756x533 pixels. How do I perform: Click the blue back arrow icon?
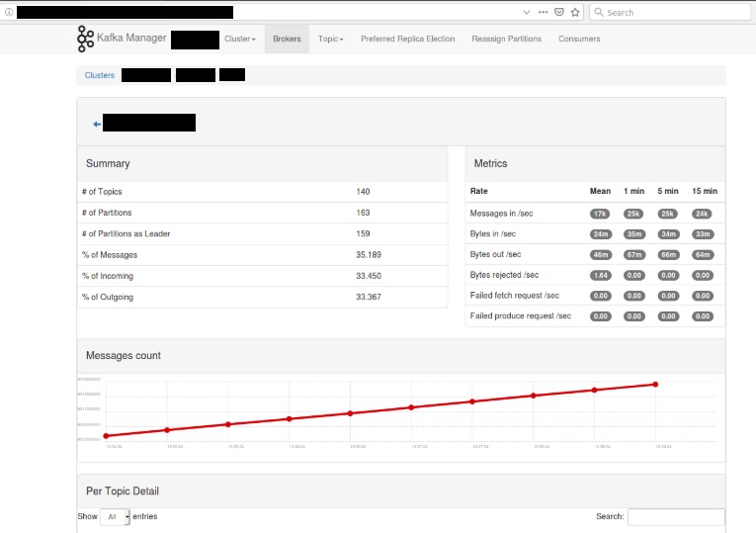[x=97, y=124]
